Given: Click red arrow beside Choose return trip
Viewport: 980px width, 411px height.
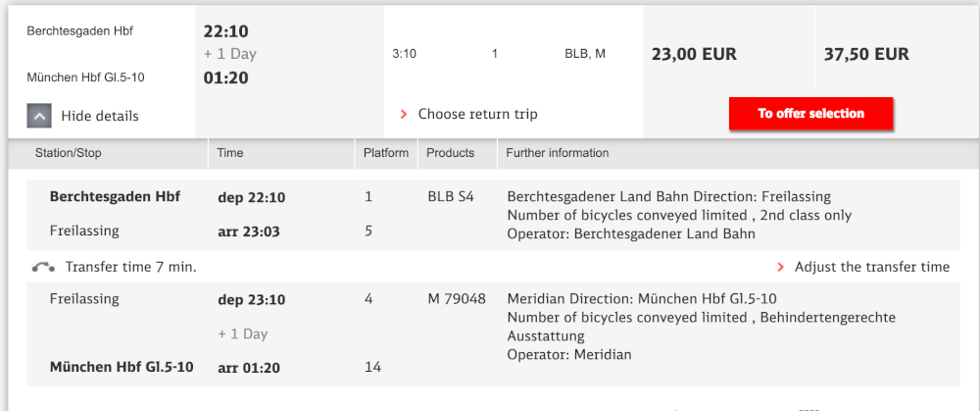Looking at the screenshot, I should pyautogui.click(x=404, y=114).
